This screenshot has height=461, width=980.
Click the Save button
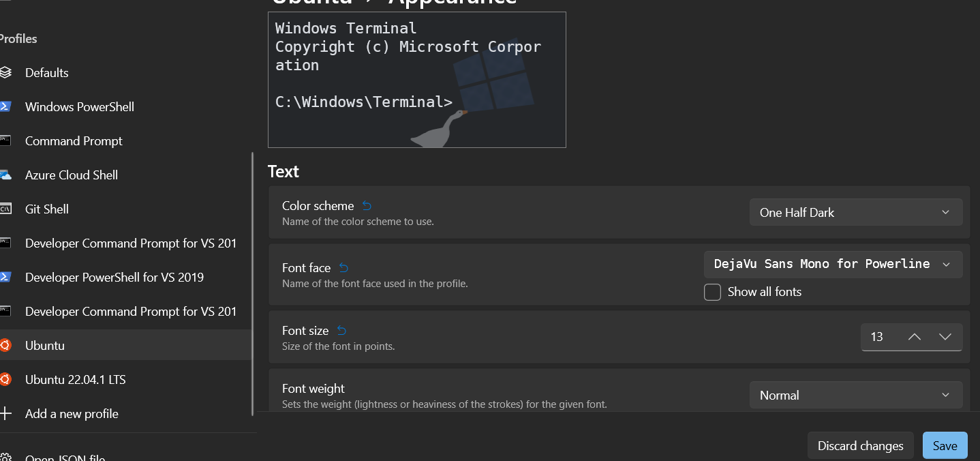(x=945, y=446)
